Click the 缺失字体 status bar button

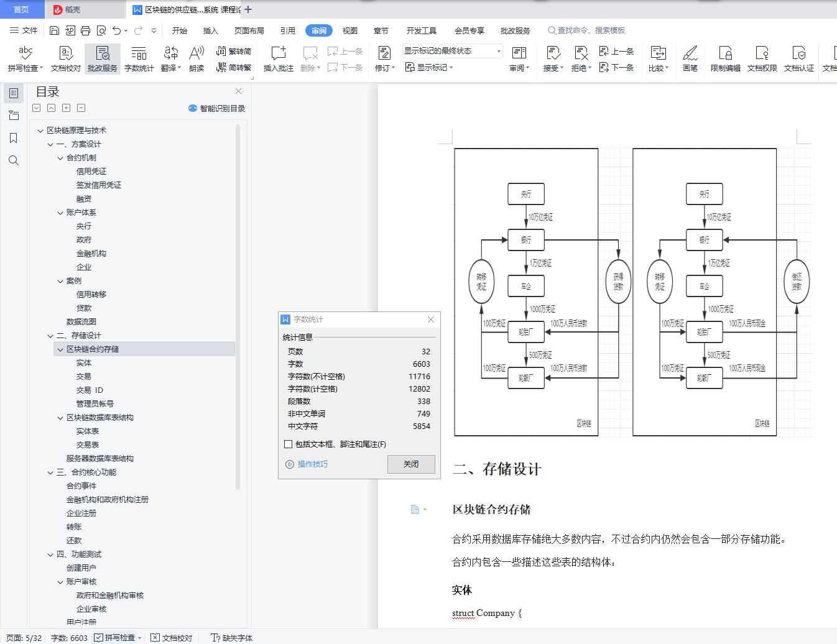pyautogui.click(x=232, y=638)
